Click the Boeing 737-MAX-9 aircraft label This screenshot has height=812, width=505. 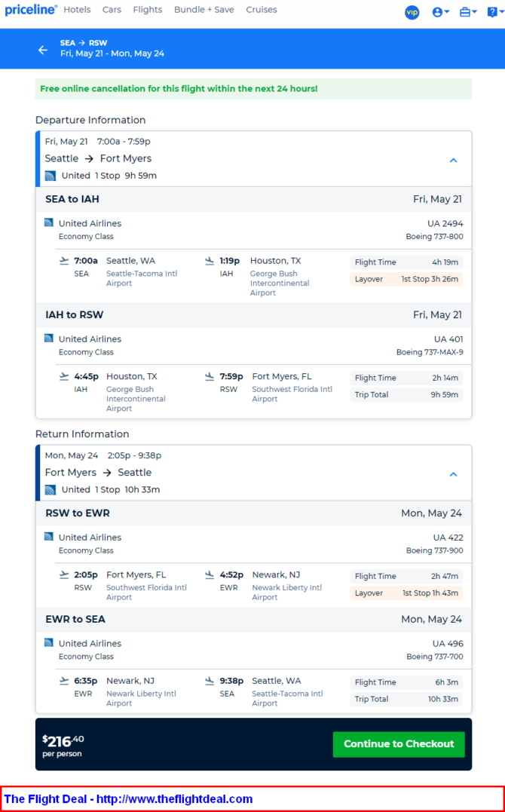point(430,351)
